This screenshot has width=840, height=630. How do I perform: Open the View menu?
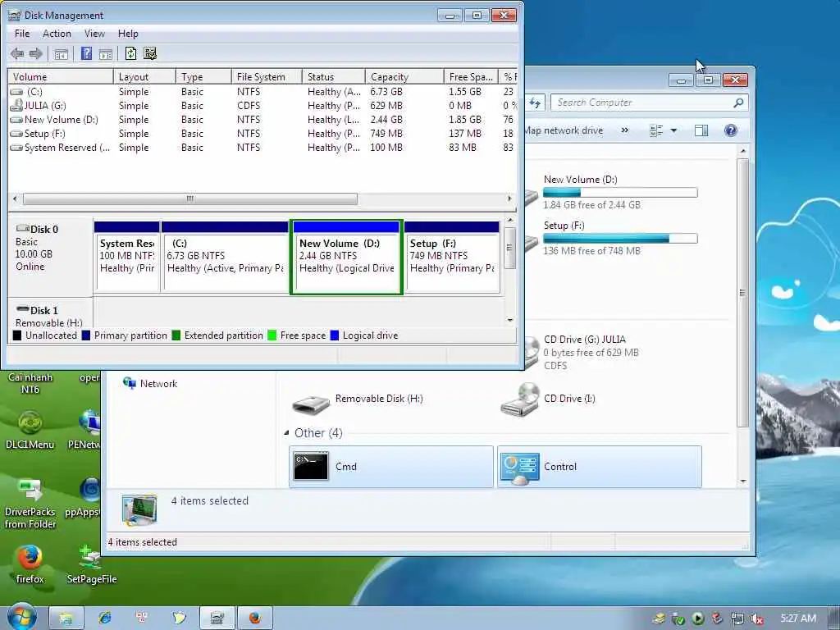(x=94, y=34)
